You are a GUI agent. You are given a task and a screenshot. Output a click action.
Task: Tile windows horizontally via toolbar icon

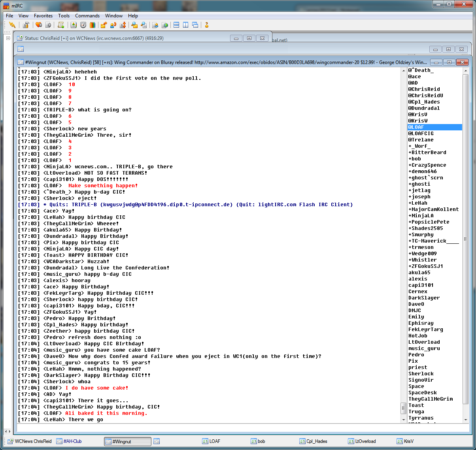(x=176, y=25)
